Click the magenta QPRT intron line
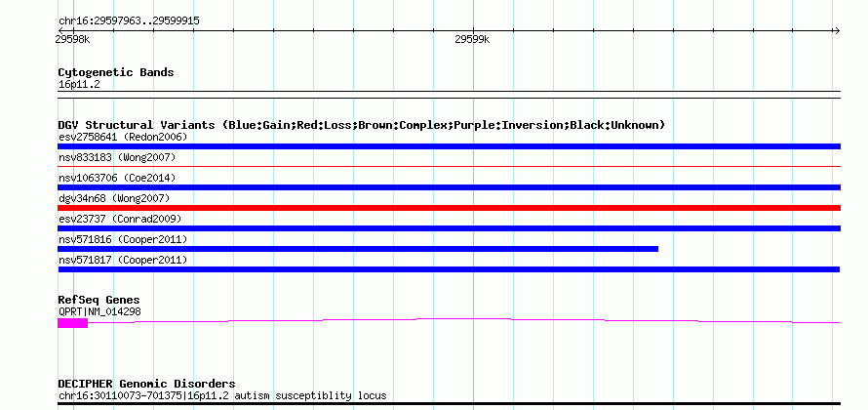 tap(464, 318)
